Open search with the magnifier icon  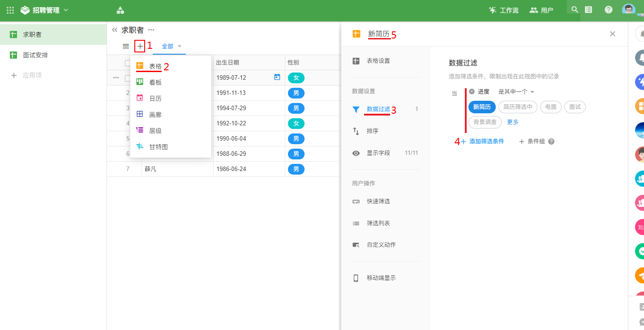click(x=575, y=9)
